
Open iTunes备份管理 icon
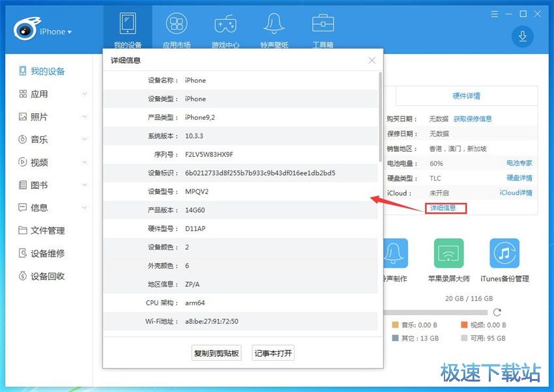point(504,253)
